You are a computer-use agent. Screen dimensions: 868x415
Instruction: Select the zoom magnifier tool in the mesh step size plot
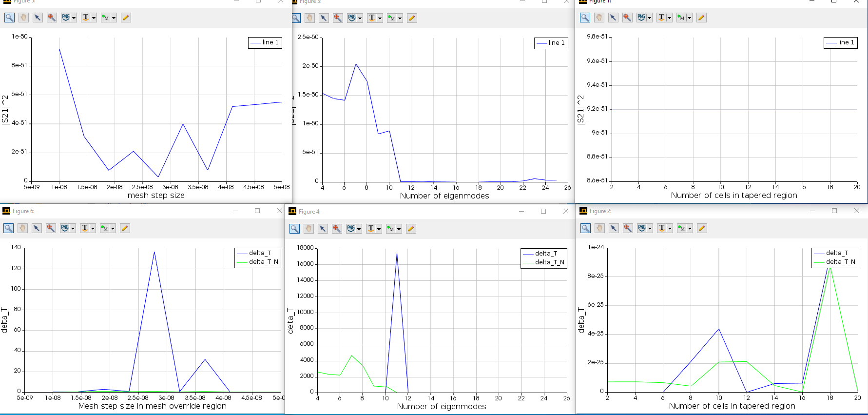9,18
